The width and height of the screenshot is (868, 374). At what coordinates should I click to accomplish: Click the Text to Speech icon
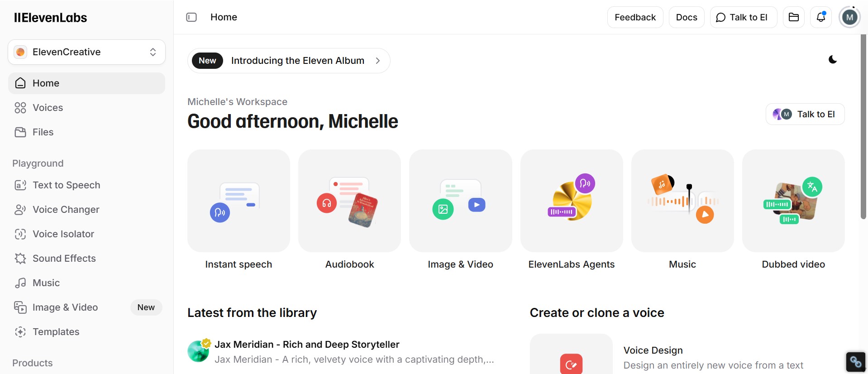point(20,185)
